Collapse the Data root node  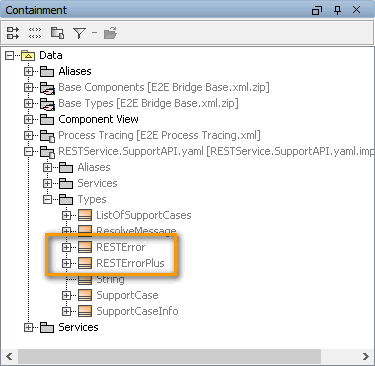click(10, 55)
